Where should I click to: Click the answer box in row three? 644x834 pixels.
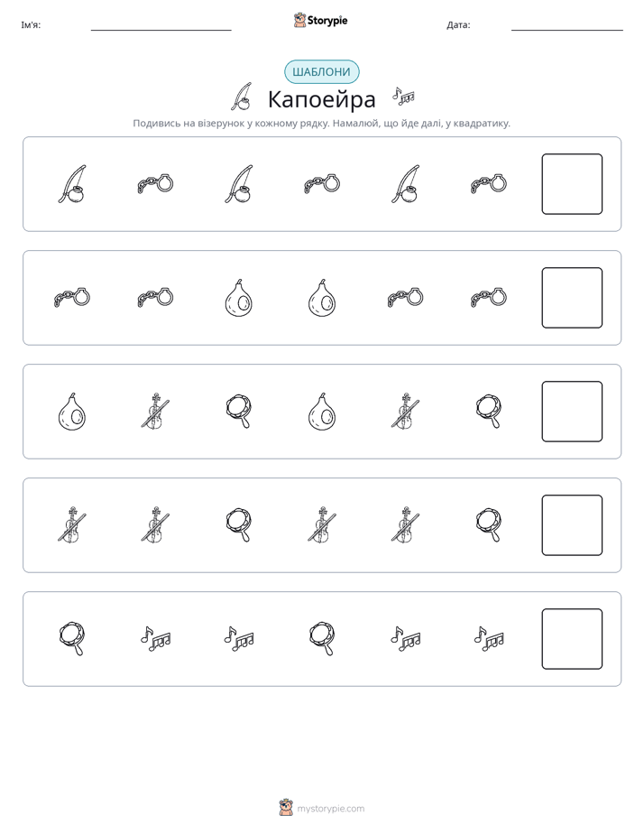572,412
